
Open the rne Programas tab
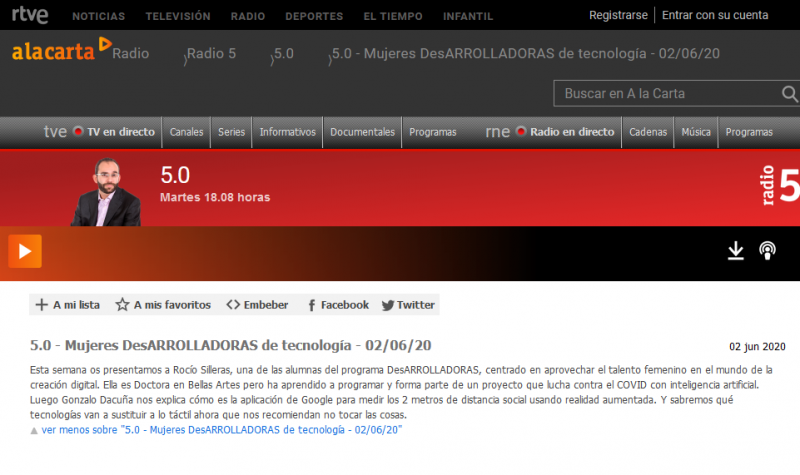coord(749,132)
